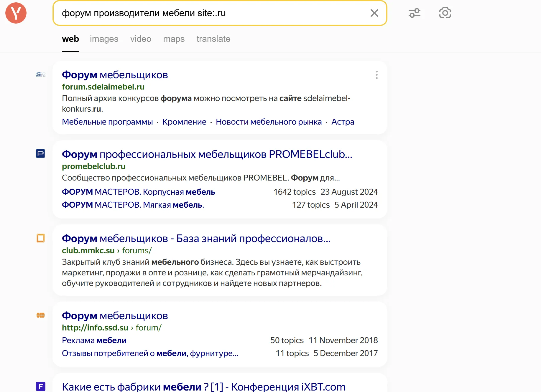The height and width of the screenshot is (392, 541).
Task: Open three-dot menu for first result
Action: [376, 75]
